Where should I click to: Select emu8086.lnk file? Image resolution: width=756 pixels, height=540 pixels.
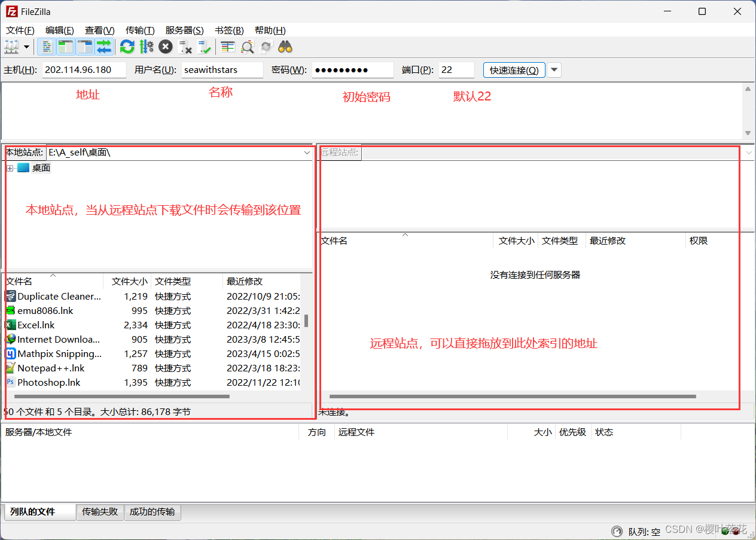tap(153, 310)
